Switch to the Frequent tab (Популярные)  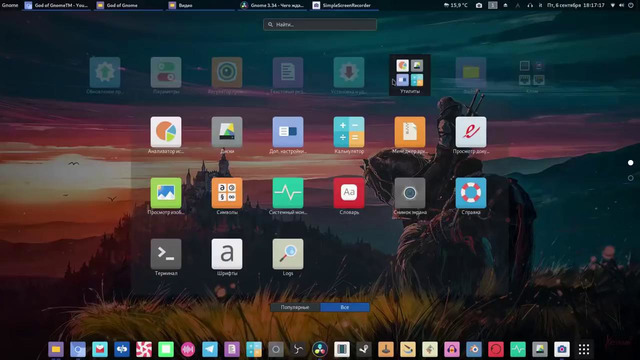pos(295,307)
